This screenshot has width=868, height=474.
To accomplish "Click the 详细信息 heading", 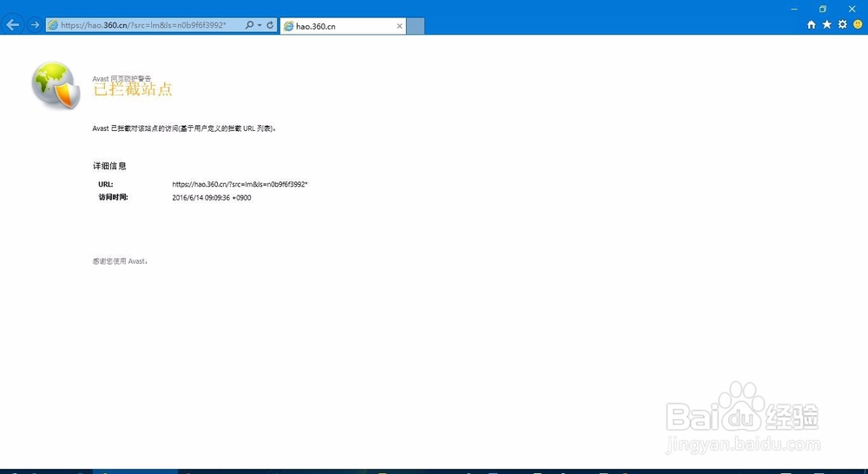I will [x=109, y=166].
